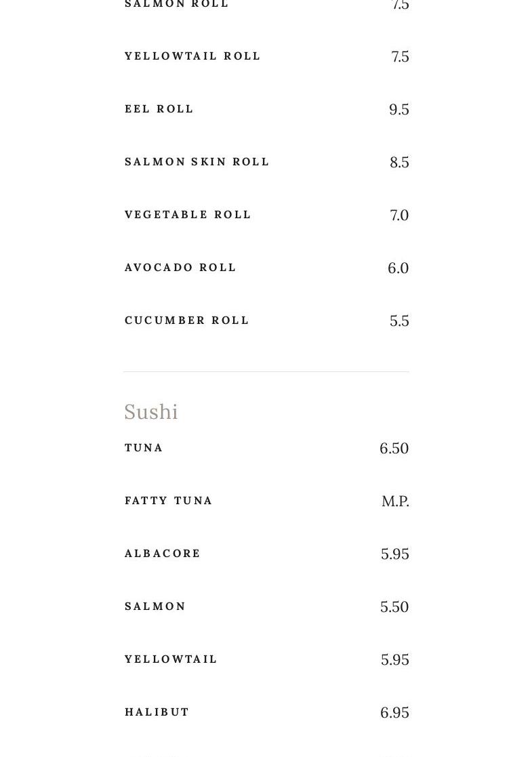Click the 6.95 price for Halibut

point(394,713)
